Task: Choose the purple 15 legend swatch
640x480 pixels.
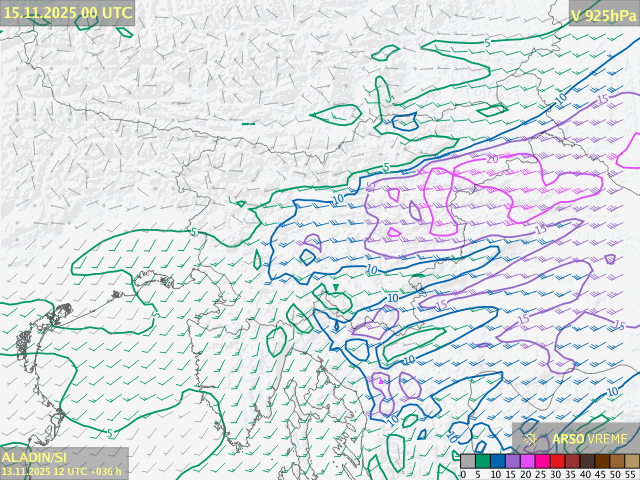Action: [511, 461]
